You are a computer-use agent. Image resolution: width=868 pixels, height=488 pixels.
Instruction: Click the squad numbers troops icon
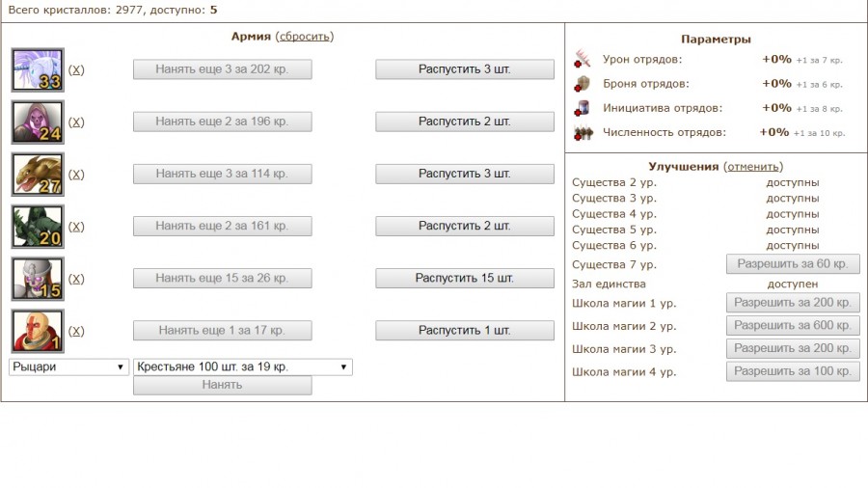tap(583, 133)
